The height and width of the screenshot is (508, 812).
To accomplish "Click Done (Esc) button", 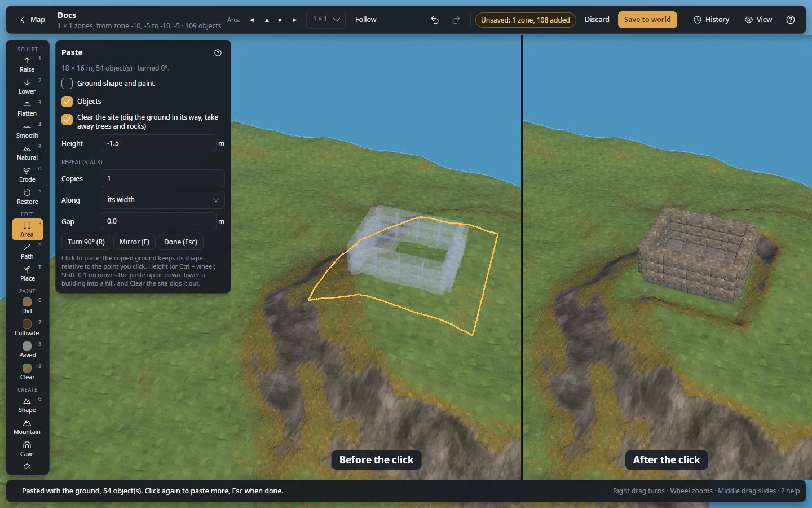I will 180,242.
